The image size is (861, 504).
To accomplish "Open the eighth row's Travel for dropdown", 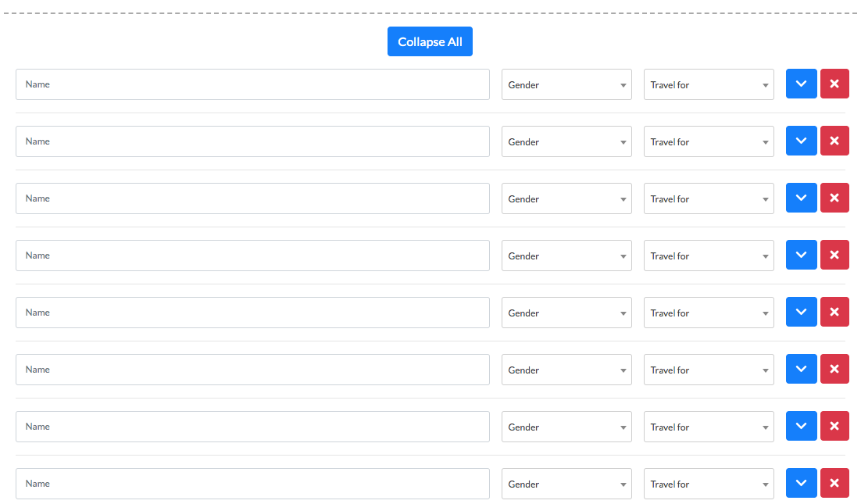I will [709, 484].
